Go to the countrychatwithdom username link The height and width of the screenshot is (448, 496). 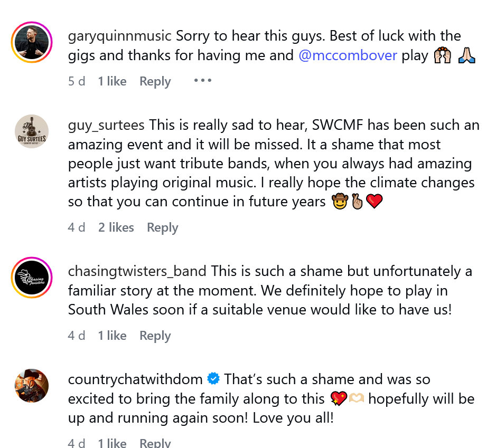pyautogui.click(x=135, y=379)
